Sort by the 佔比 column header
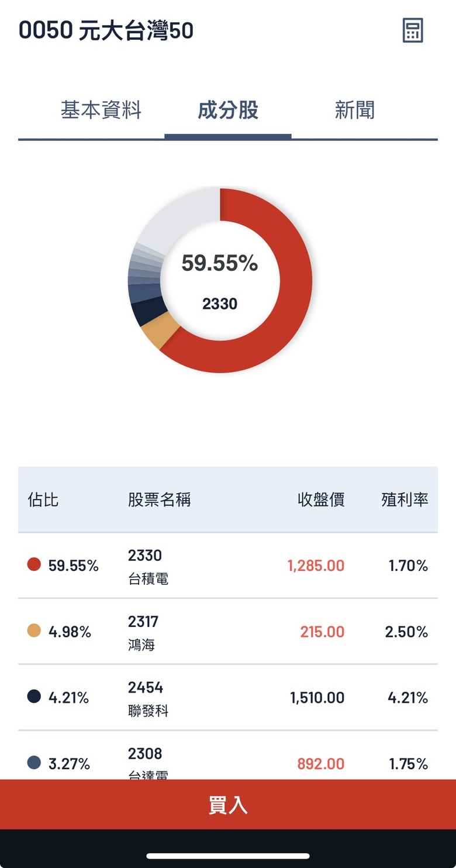The height and width of the screenshot is (868, 456). 43,500
